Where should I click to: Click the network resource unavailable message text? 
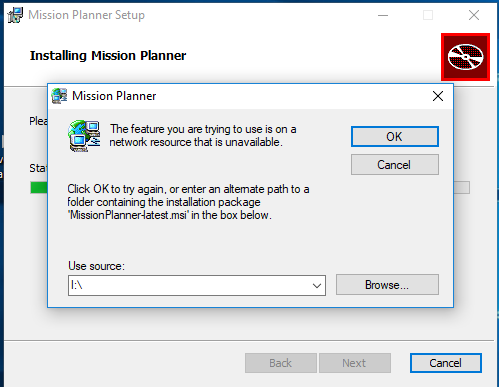203,136
